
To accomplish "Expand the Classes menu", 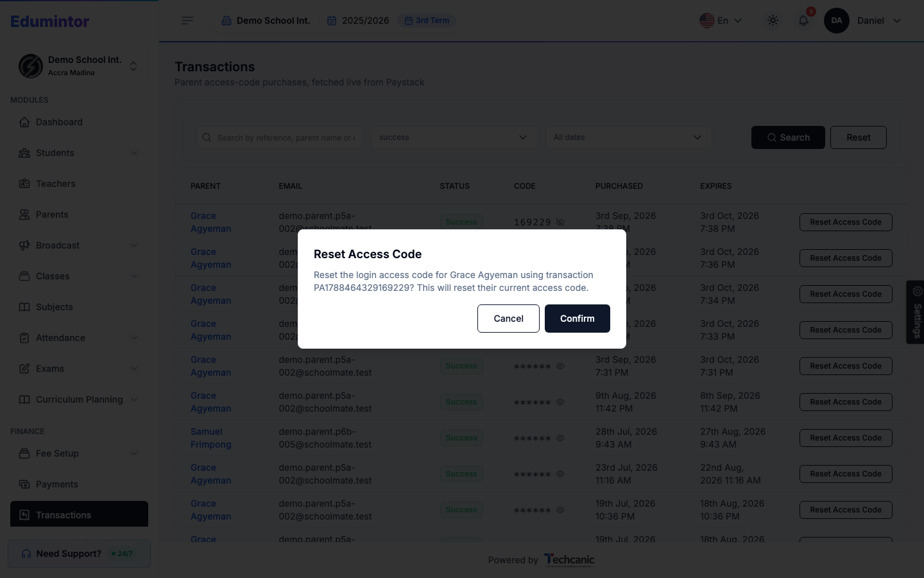I will 79,276.
